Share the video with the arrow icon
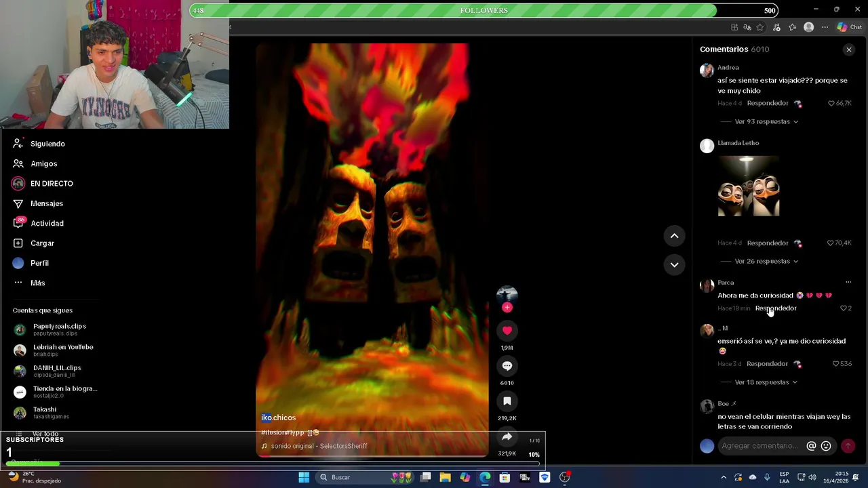Image resolution: width=868 pixels, height=488 pixels. click(x=507, y=437)
